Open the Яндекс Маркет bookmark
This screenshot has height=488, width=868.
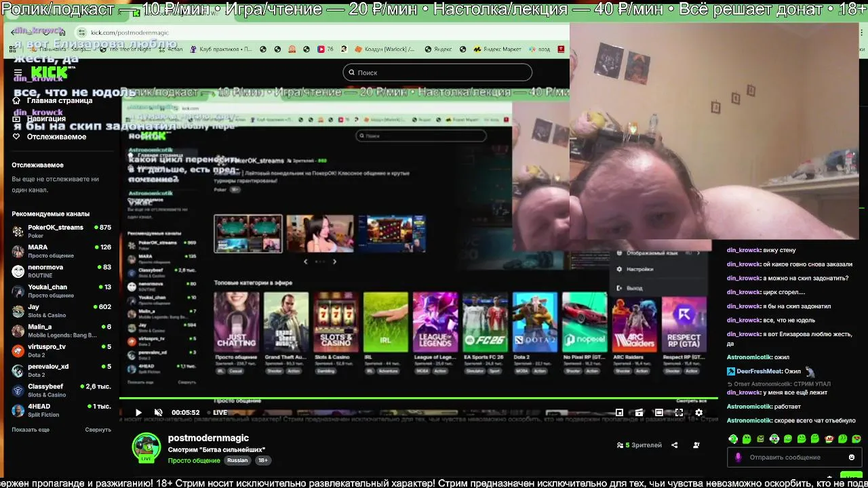click(x=498, y=49)
